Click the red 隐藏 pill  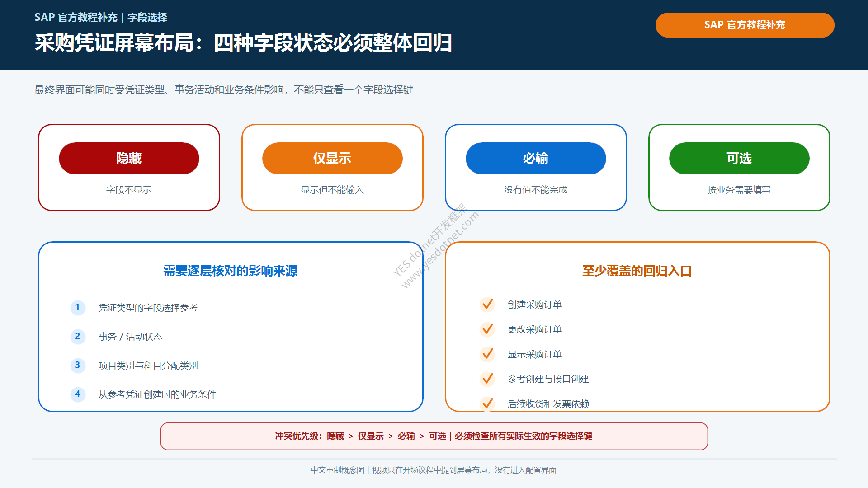click(129, 158)
